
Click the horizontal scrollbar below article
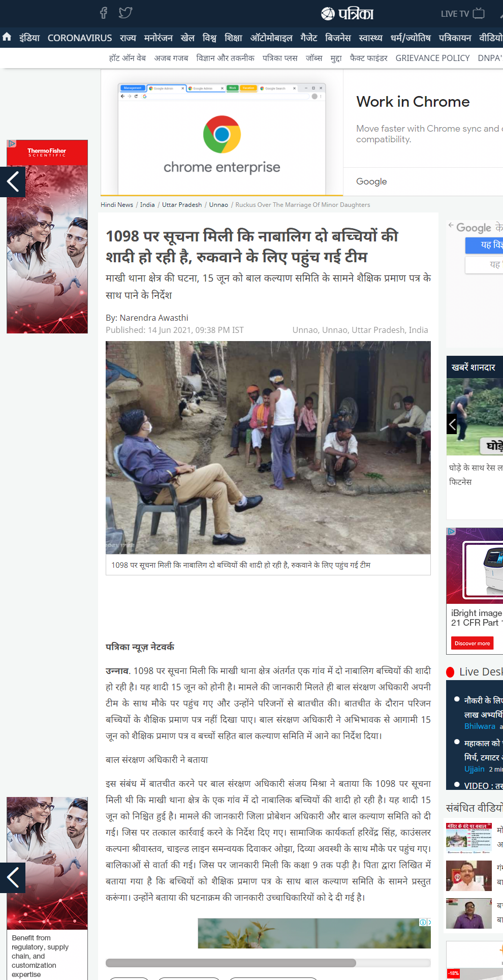[268, 963]
